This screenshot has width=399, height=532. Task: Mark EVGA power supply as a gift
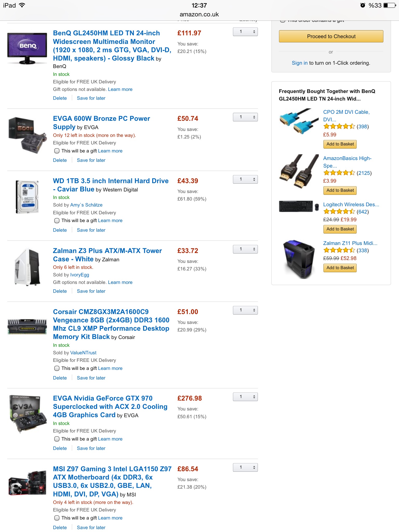(x=57, y=151)
